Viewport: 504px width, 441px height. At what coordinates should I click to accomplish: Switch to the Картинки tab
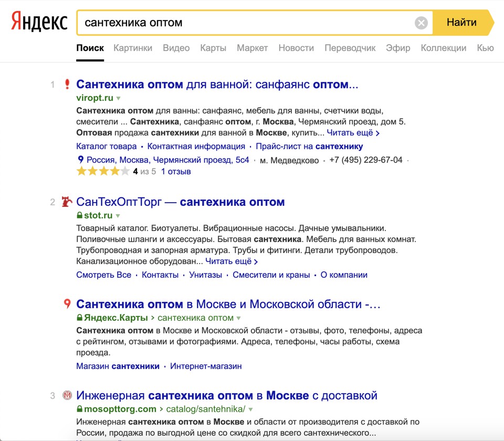(x=133, y=48)
